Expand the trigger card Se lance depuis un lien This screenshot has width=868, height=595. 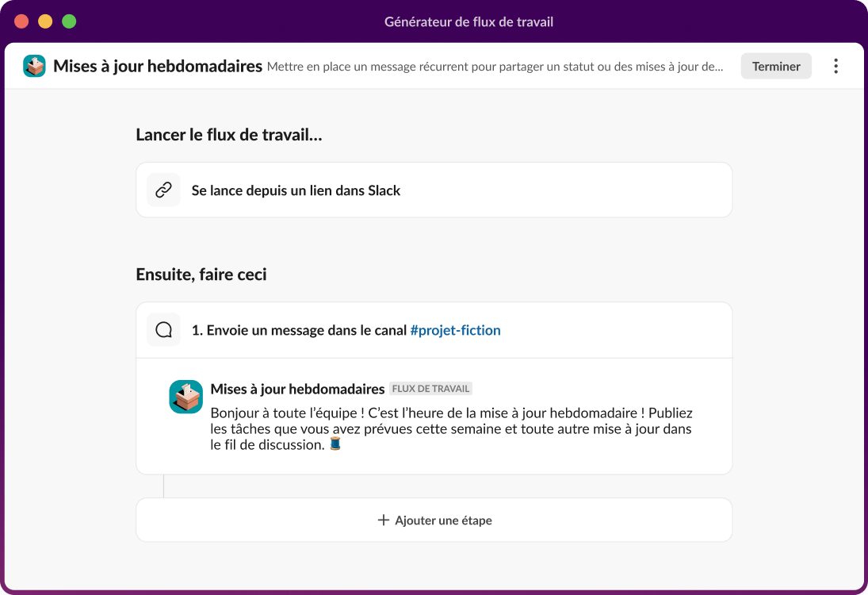coord(434,190)
